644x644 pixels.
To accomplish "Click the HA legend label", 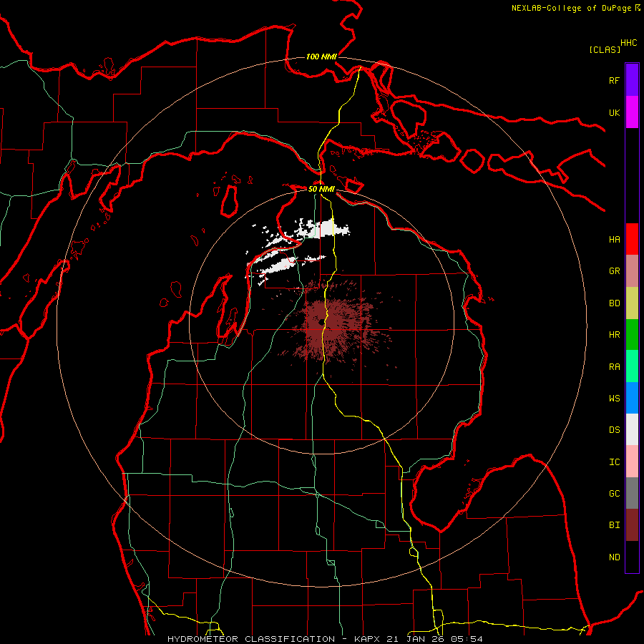I will tap(614, 240).
